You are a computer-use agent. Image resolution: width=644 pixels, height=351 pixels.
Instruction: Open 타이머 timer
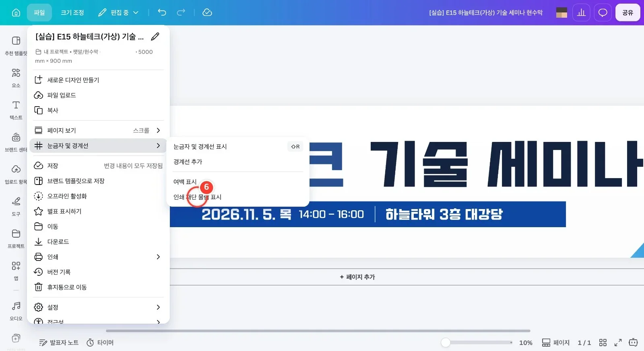click(100, 343)
